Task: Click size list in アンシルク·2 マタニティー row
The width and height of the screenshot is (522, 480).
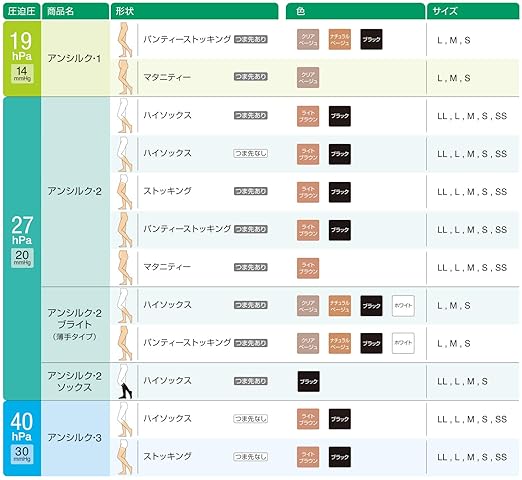Action: (472, 268)
